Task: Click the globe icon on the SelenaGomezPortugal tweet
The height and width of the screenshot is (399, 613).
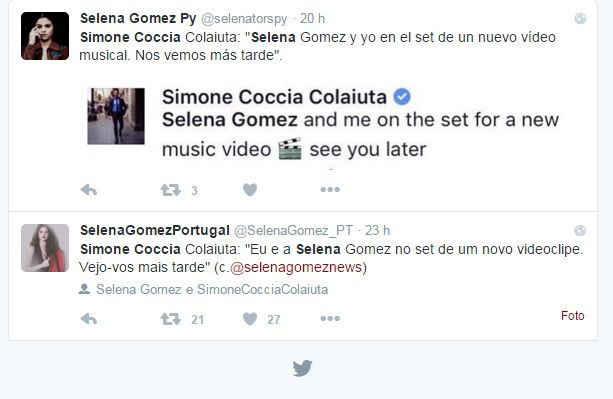Action: [x=580, y=231]
